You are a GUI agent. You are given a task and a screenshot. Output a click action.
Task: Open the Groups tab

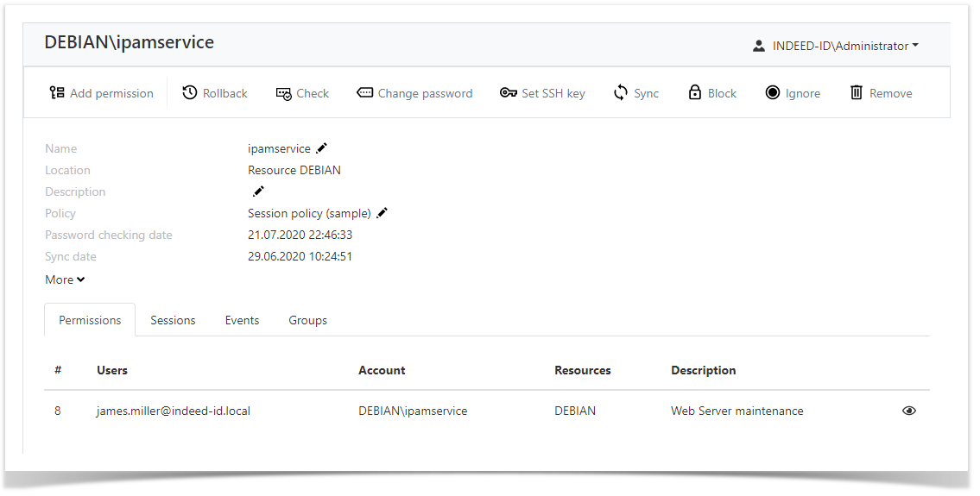click(307, 320)
